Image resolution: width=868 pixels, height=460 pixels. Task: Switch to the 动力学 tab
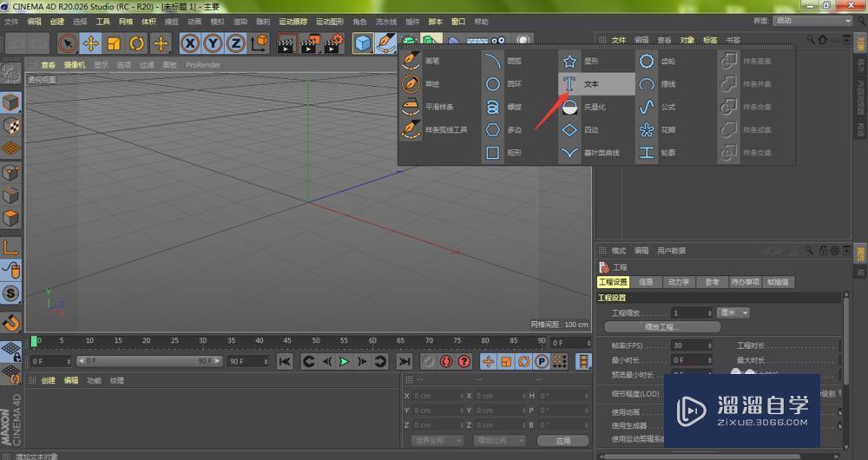click(x=679, y=282)
